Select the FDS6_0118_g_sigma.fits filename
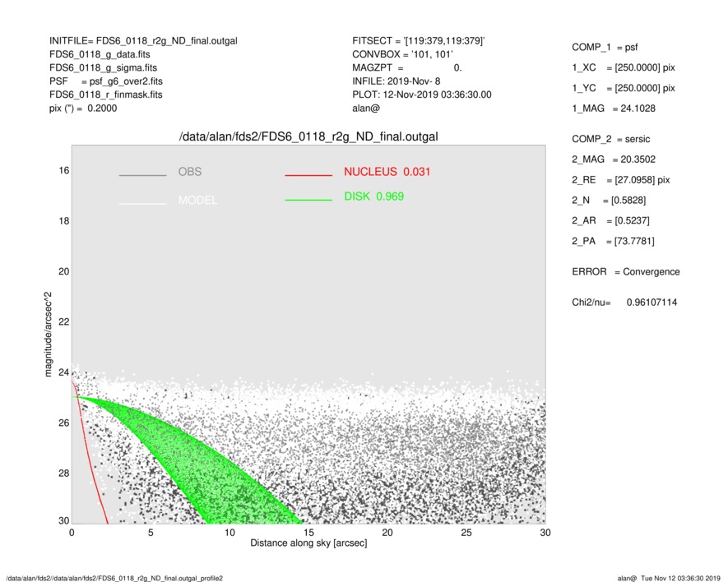 103,67
